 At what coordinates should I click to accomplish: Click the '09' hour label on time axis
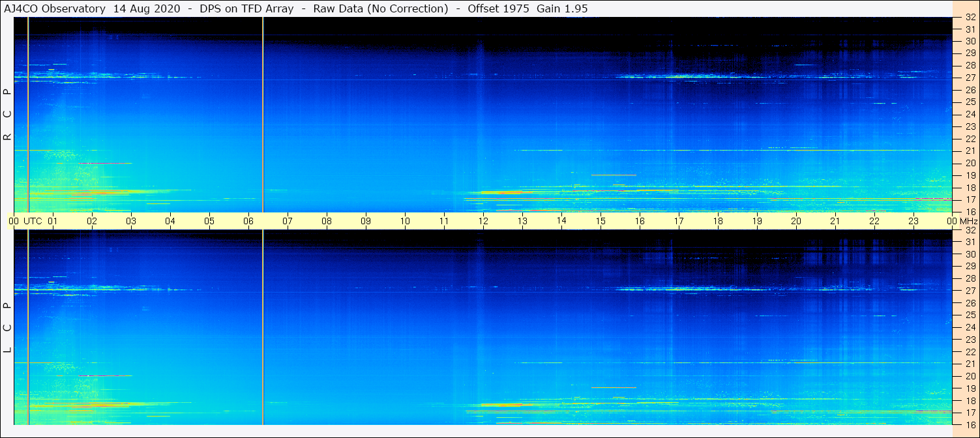(x=366, y=221)
